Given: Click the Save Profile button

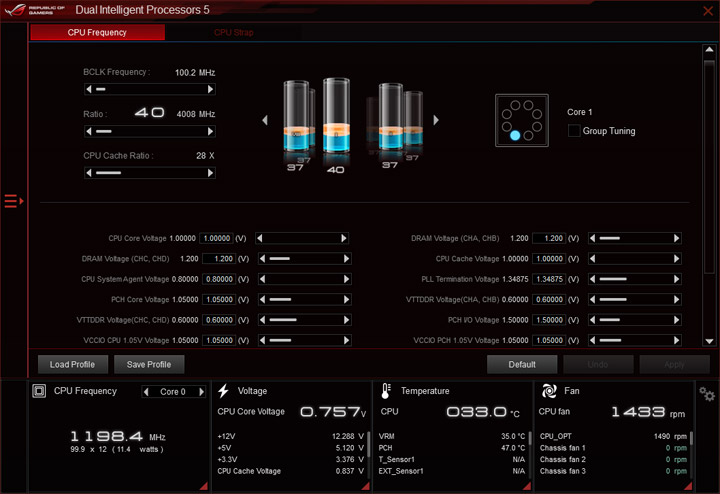Looking at the screenshot, I should 149,365.
